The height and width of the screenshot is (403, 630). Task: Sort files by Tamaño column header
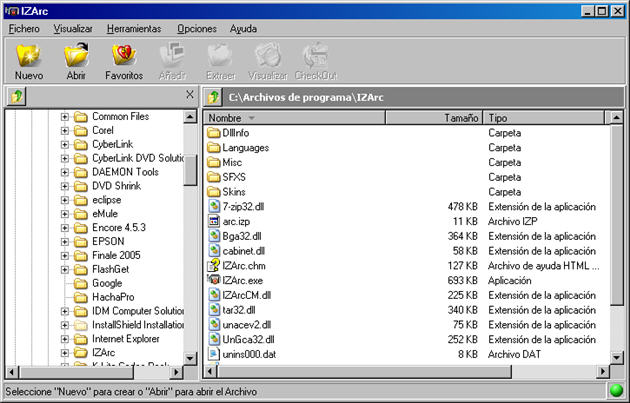pyautogui.click(x=461, y=118)
